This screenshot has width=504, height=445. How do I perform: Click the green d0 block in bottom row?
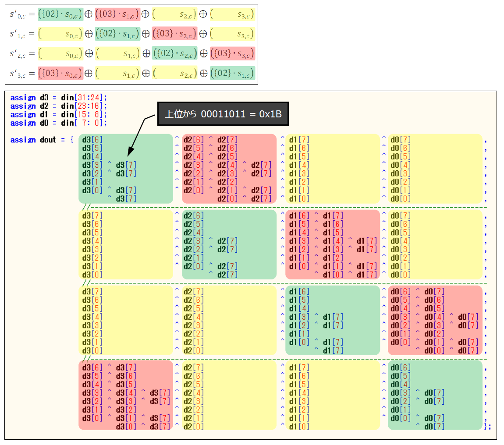pyautogui.click(x=435, y=395)
